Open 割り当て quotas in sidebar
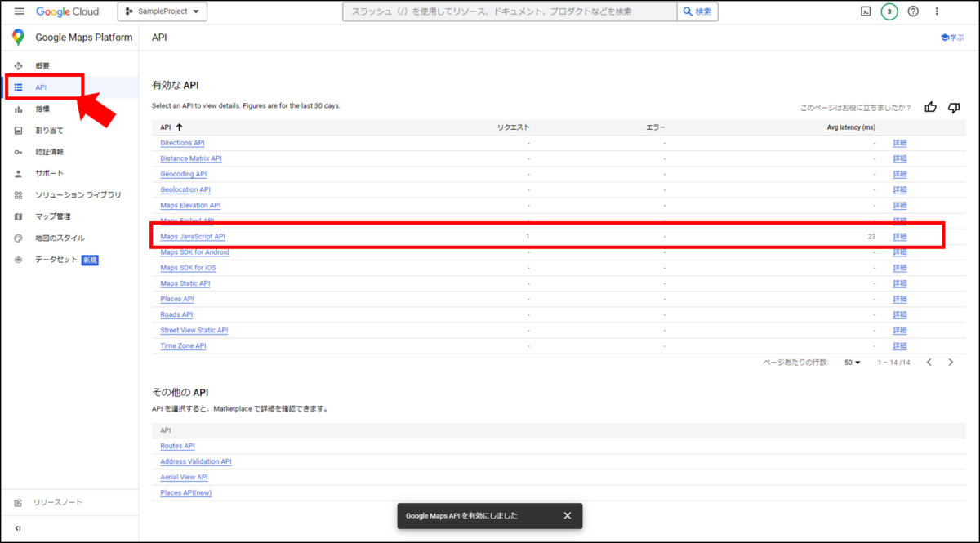Viewport: 980px width, 543px height. tap(49, 130)
